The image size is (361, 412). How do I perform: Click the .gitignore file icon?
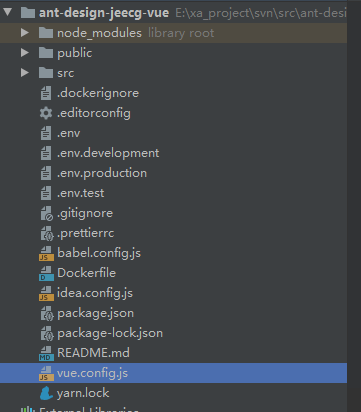(46, 213)
